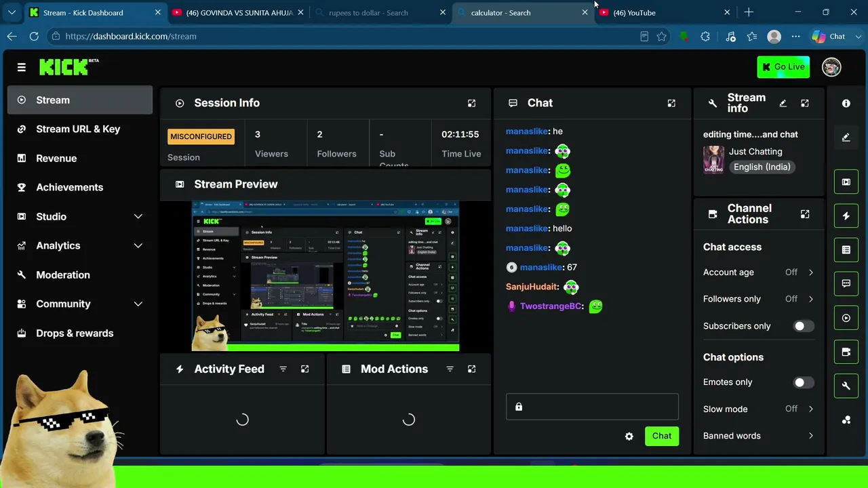Open Copilot Chat in browser toolbar
The width and height of the screenshot is (868, 488).
point(829,37)
